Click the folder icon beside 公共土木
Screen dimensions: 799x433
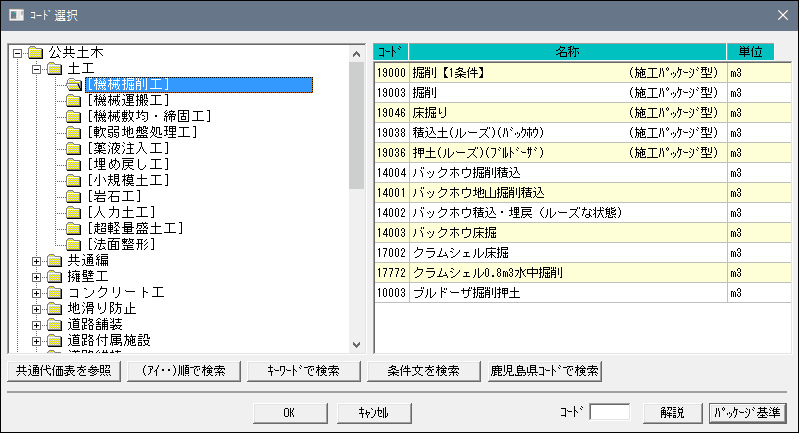pyautogui.click(x=35, y=52)
